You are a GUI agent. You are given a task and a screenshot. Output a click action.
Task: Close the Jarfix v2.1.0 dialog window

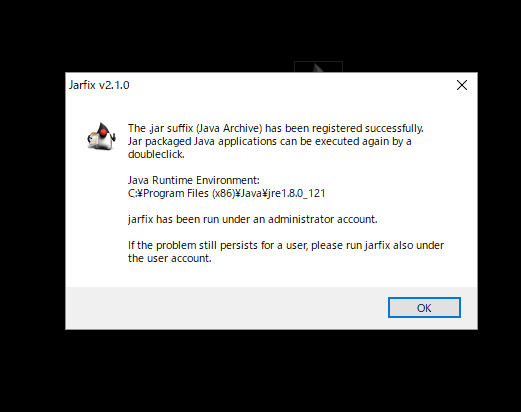tap(462, 85)
